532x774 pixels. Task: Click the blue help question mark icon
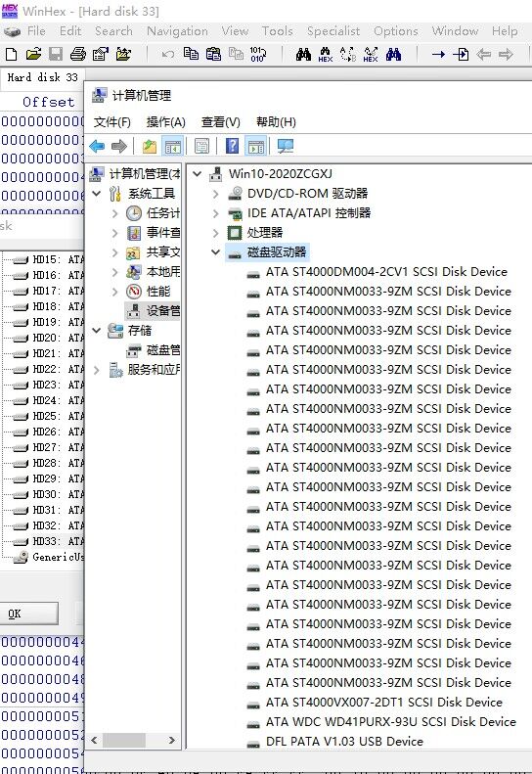click(x=232, y=146)
